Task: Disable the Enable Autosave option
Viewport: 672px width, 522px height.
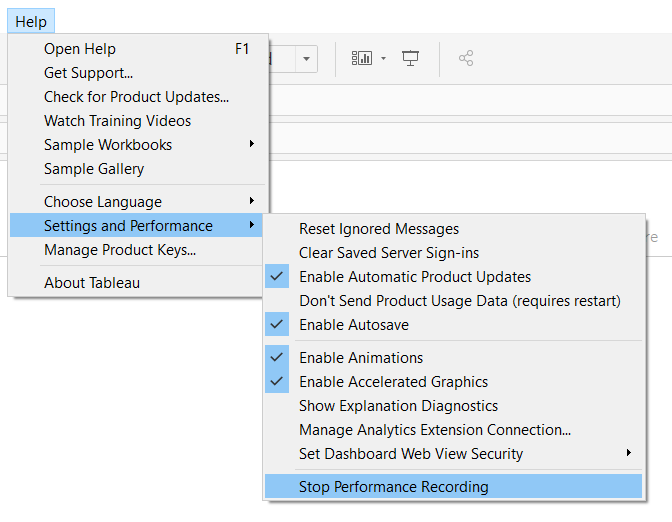Action: click(353, 325)
